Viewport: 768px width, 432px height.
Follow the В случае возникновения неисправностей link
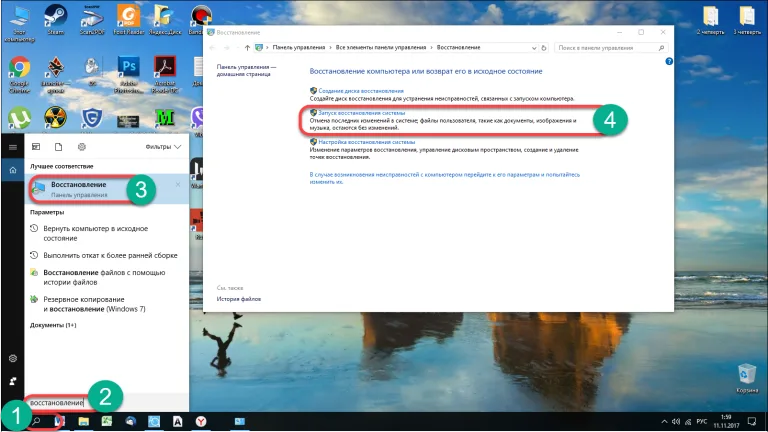(444, 178)
